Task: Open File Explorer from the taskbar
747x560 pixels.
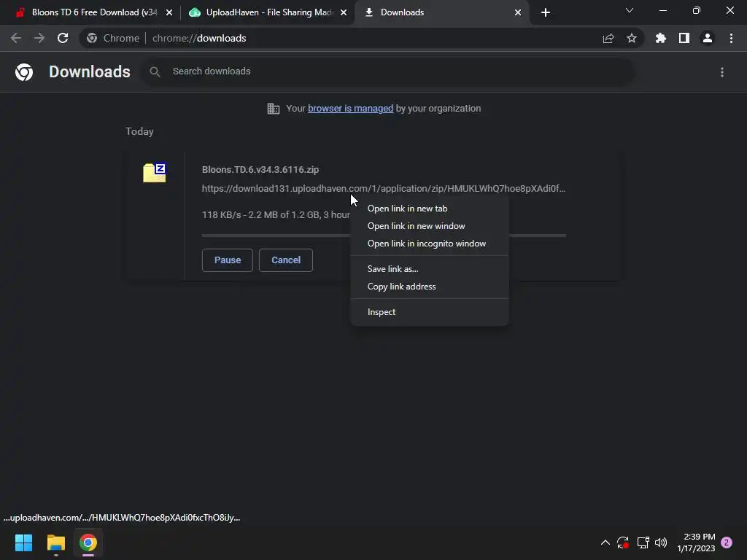Action: 55,542
